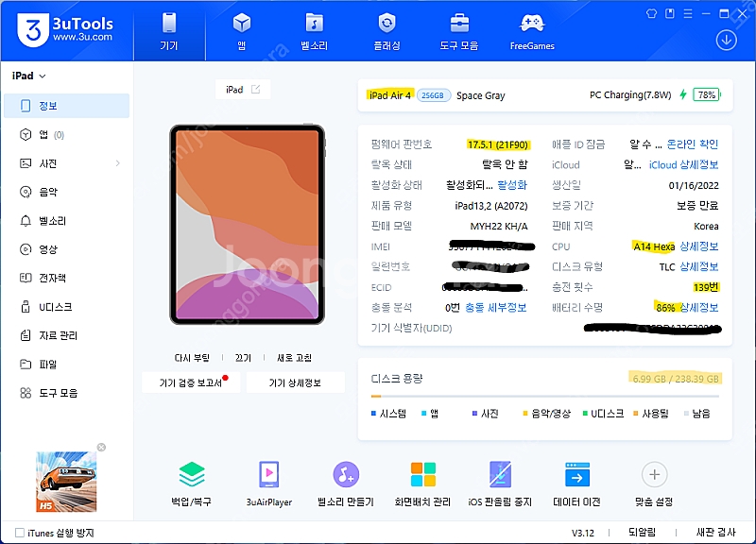
Task: Click MYH22 KH/A sales model value
Action: [499, 226]
